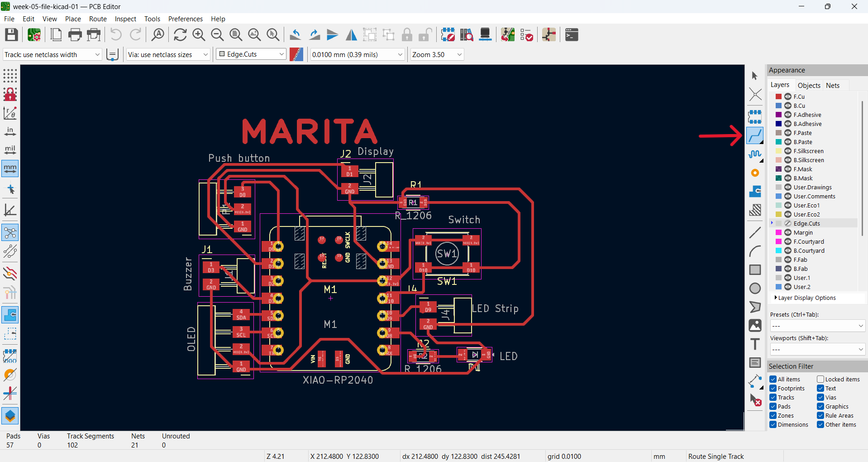Click B.Cu blue color swatch
Screen dimensions: 868x462
tap(778, 106)
